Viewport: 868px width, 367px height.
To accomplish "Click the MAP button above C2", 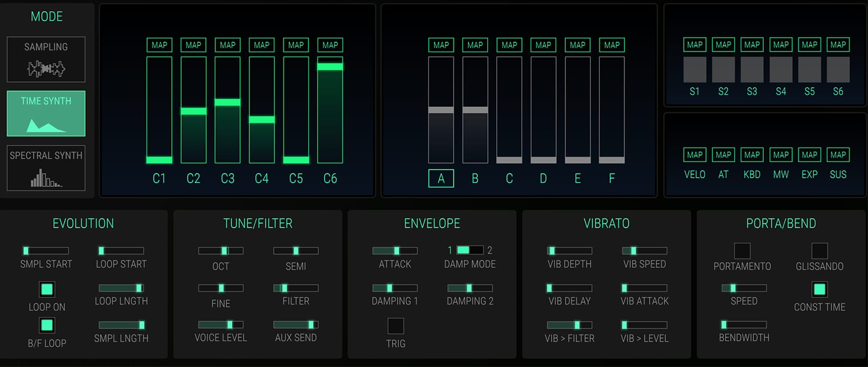I will [x=193, y=45].
